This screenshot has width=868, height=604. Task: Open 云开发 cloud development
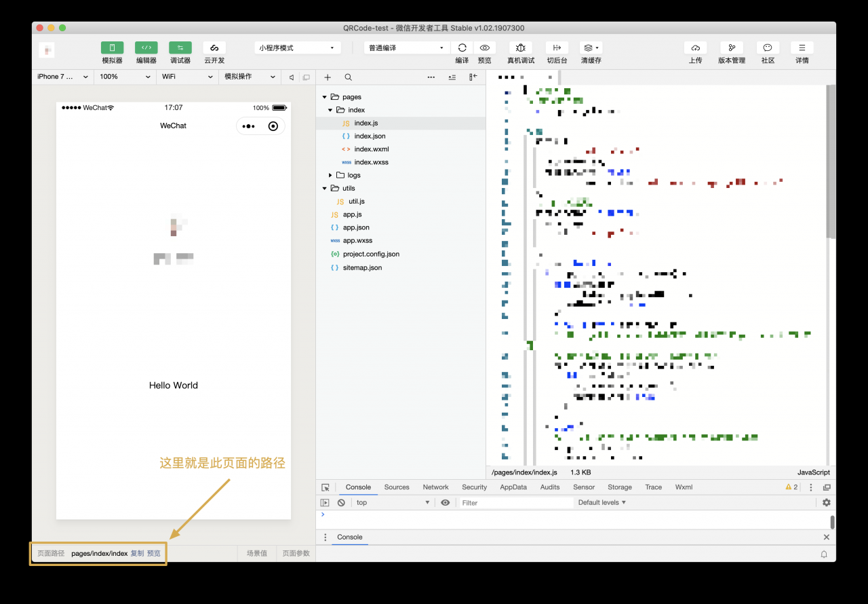[x=214, y=48]
